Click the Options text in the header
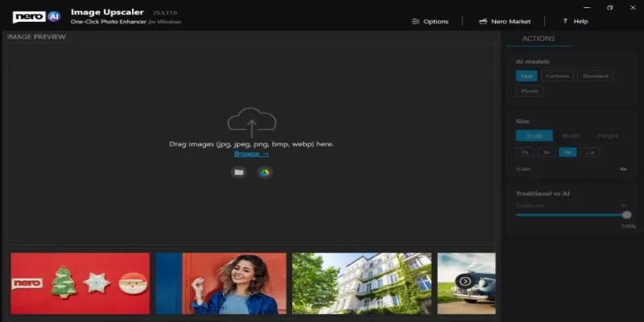The image size is (644, 322). tap(436, 22)
